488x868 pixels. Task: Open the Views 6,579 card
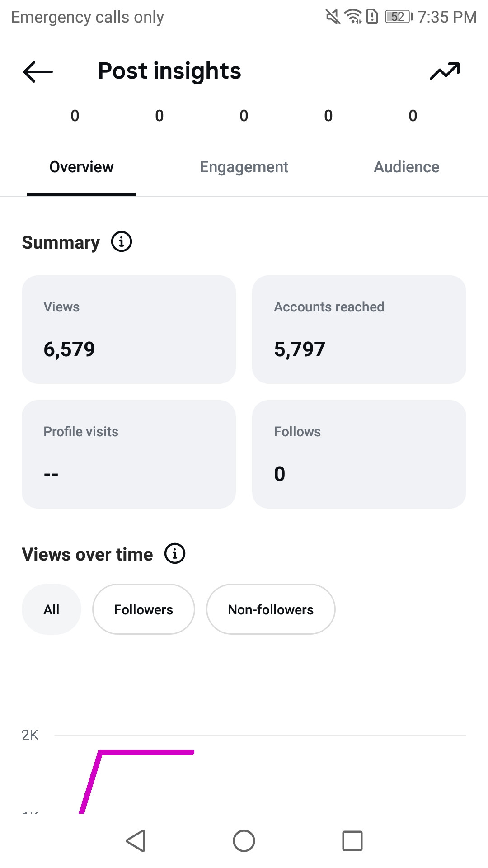coord(129,330)
